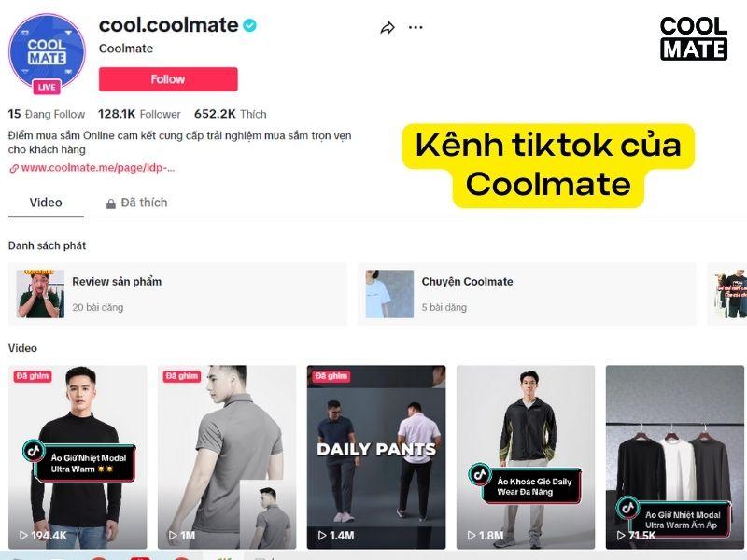Play the Áo Giữ Nhiệt Modal Ultra Warm video

click(78, 457)
